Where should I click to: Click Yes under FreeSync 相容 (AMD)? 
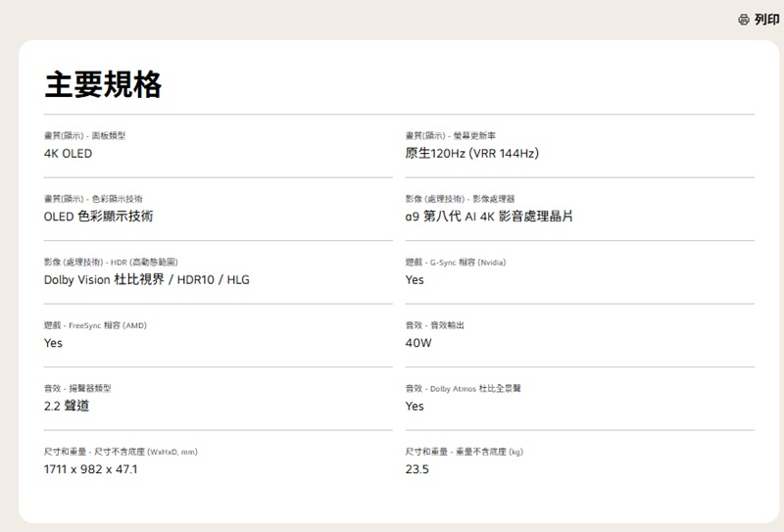pos(53,343)
